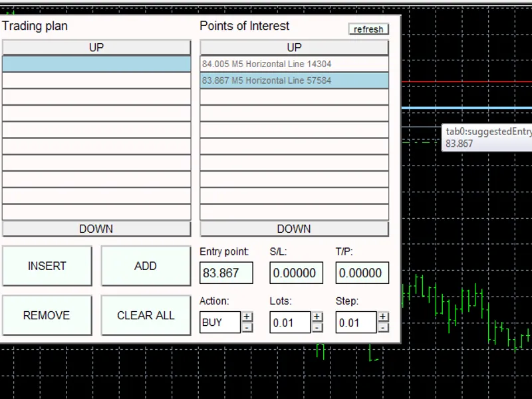Click the Entry point input field
This screenshot has width=532, height=399.
point(226,273)
